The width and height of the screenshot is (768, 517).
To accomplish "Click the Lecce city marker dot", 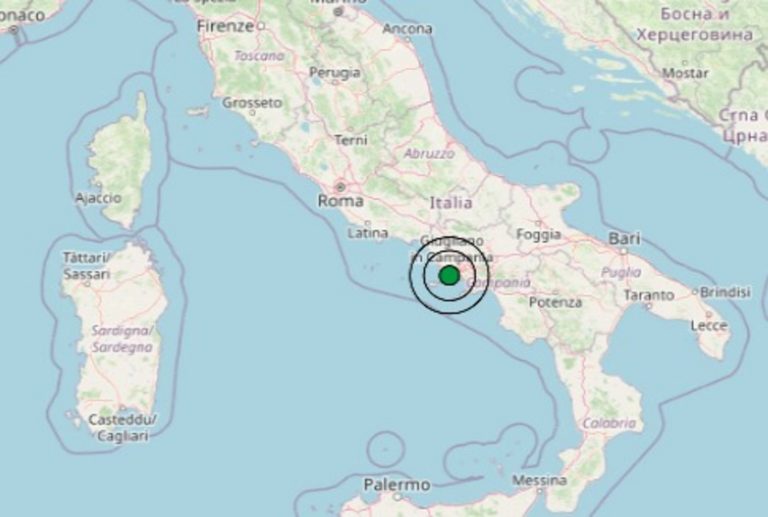I will [x=709, y=314].
